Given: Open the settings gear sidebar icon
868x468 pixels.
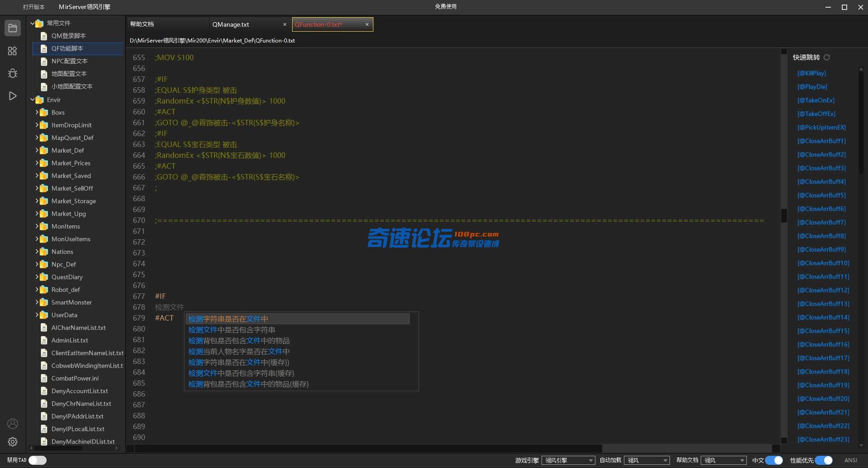Looking at the screenshot, I should point(13,442).
